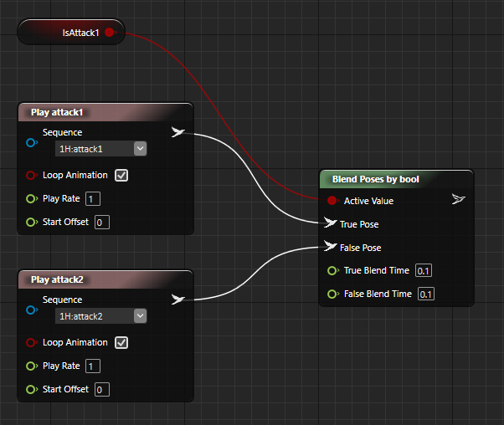Image resolution: width=504 pixels, height=425 pixels.
Task: Click the Play attack1 output pose pin
Action: point(177,132)
